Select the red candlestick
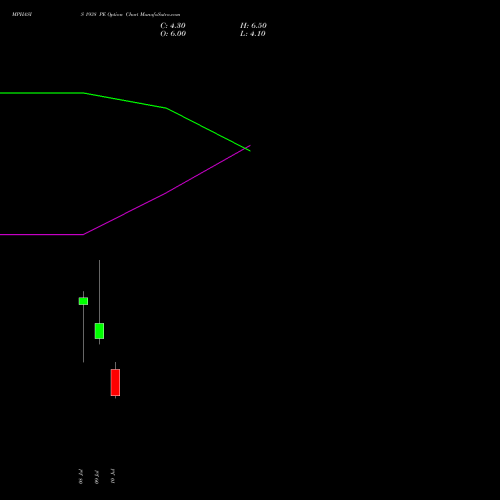500x500 pixels. (115, 382)
